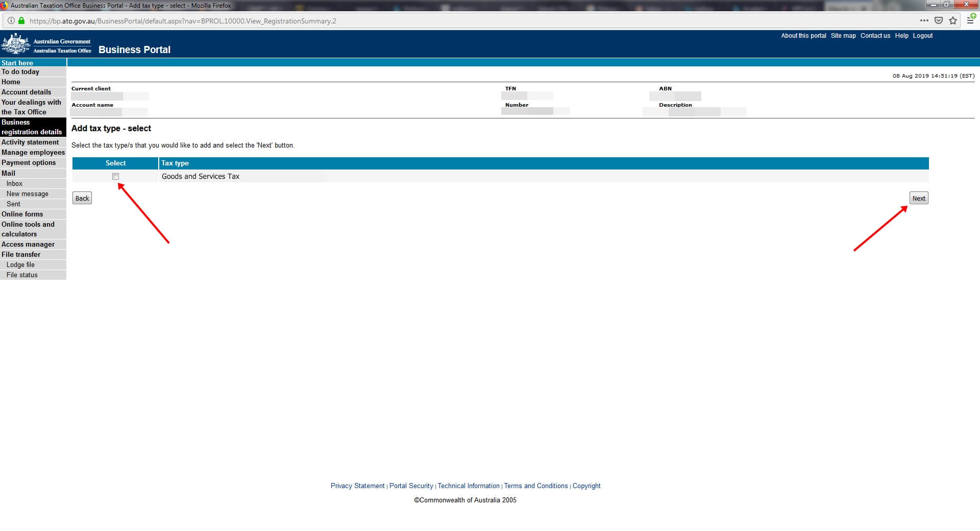Open Manage employees sidebar item

33,153
